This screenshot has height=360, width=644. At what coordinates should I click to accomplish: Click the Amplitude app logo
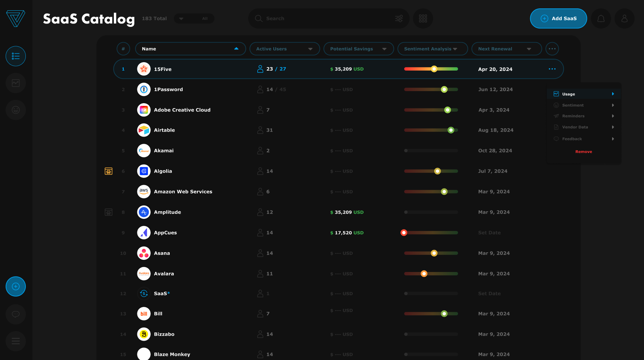(x=144, y=212)
